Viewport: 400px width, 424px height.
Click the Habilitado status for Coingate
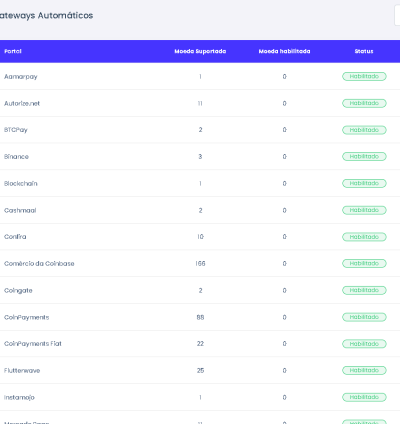pyautogui.click(x=364, y=290)
